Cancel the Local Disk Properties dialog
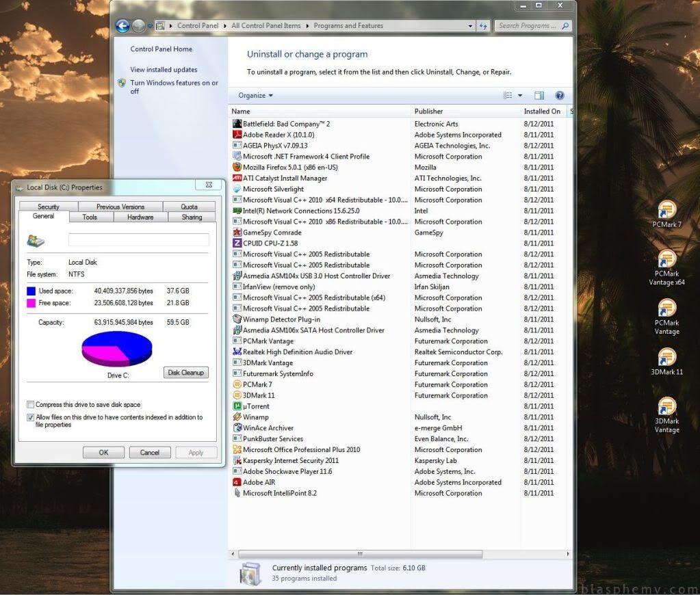Viewport: 700px width, 595px height. [150, 452]
